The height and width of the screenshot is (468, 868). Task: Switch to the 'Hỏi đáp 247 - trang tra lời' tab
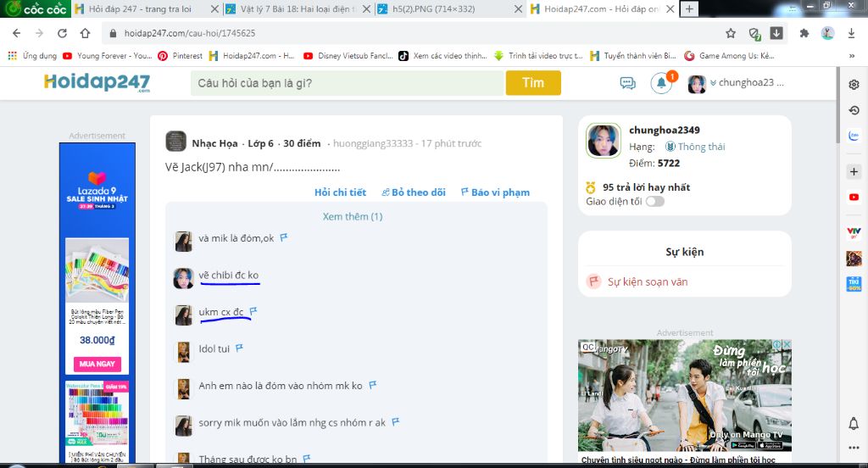point(140,8)
